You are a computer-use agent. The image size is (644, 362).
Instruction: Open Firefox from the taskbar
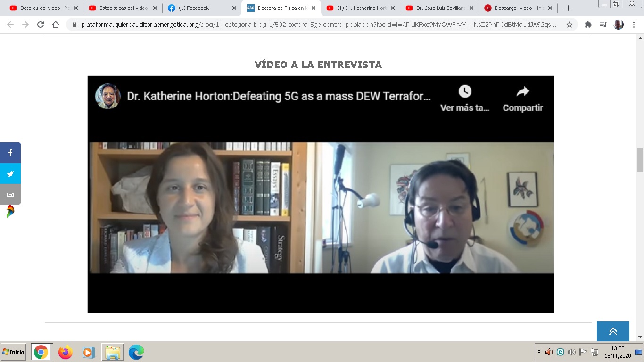pos(65,352)
